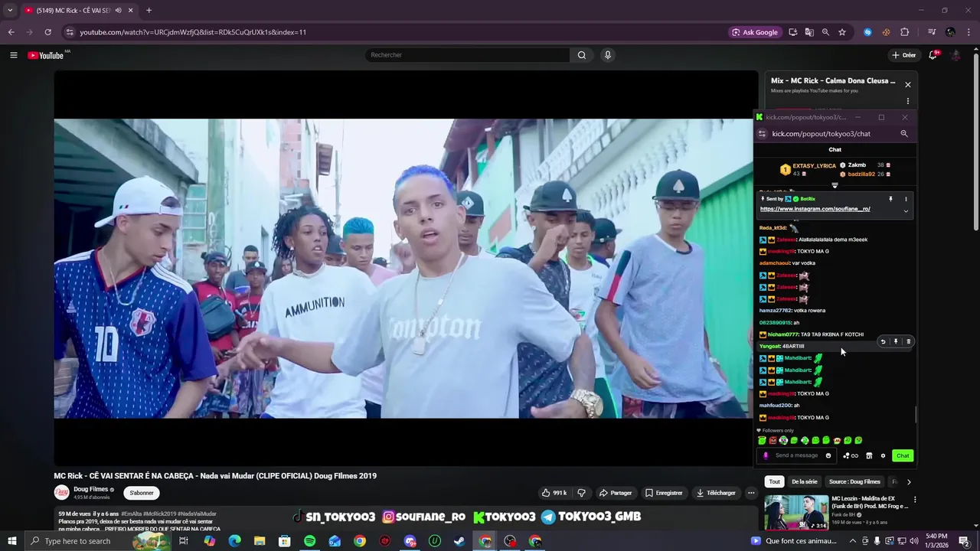
Task: Open options for MC Leozin suggested video
Action: point(914,500)
